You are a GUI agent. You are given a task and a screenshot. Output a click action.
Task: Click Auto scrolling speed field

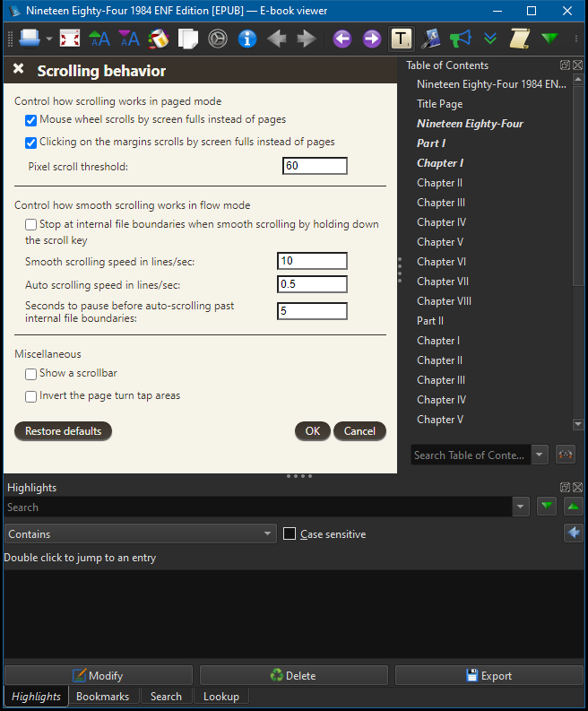(x=312, y=284)
